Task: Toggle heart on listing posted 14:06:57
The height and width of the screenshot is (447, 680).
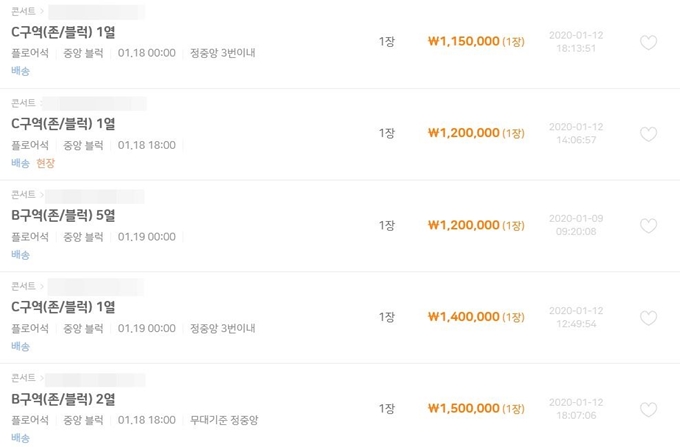Action: tap(648, 134)
